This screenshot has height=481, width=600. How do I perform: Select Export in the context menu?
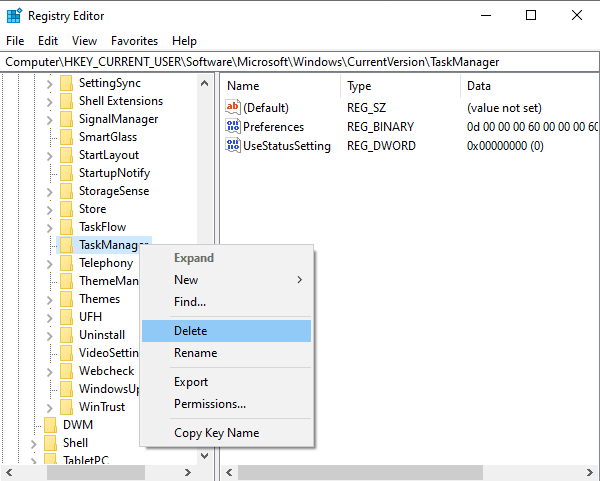(x=227, y=382)
